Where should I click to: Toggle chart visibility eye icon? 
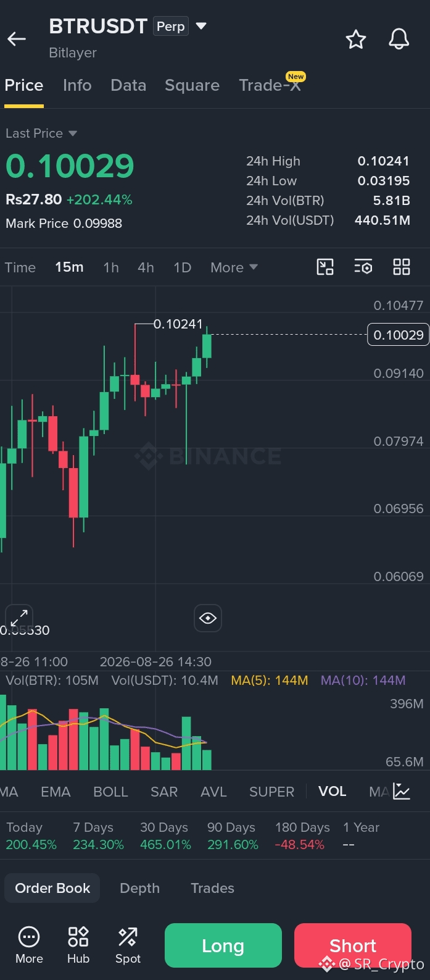click(208, 618)
